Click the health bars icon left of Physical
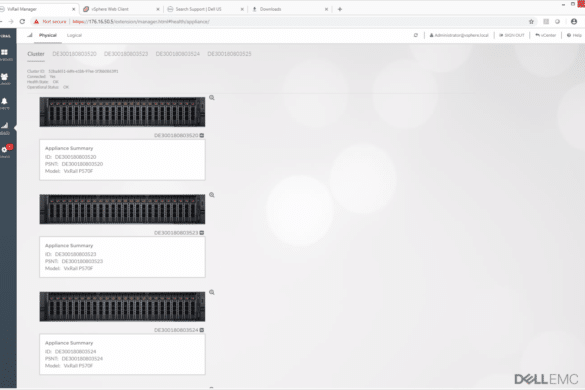Viewport: 585px width, 390px height. (30, 35)
